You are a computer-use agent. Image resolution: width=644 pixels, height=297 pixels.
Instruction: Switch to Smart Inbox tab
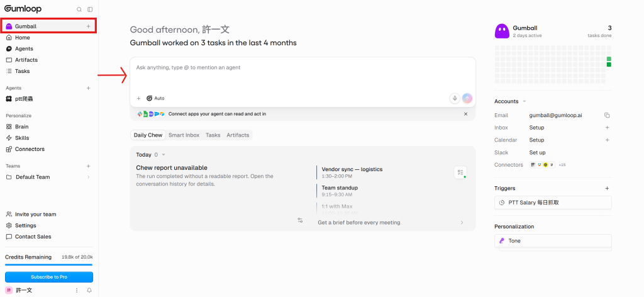coord(184,135)
